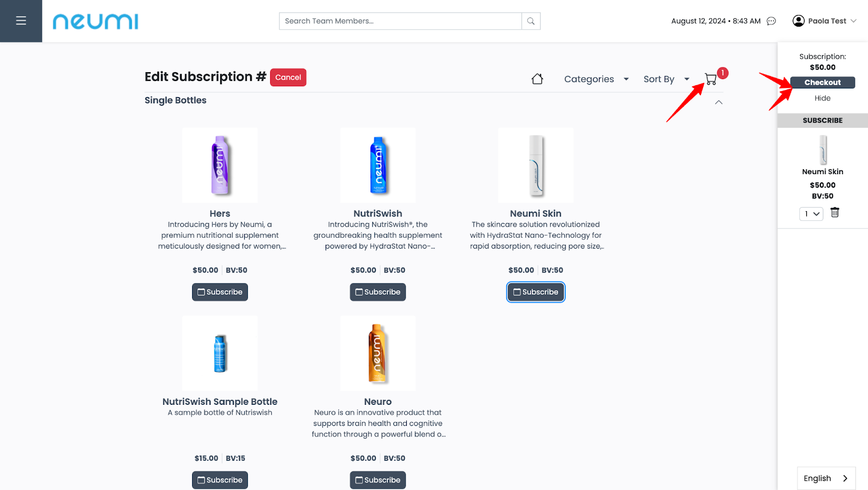Change the Neumi Skin quantity dropdown
This screenshot has height=490, width=868.
[x=811, y=214]
